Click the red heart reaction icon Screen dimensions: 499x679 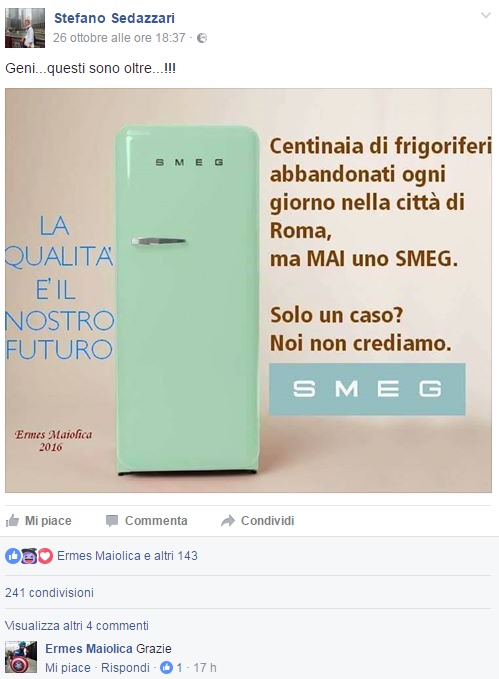click(45, 556)
